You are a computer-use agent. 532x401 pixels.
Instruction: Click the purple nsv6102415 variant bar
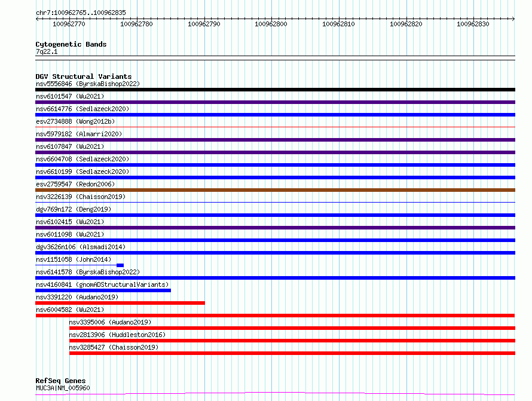(275, 228)
